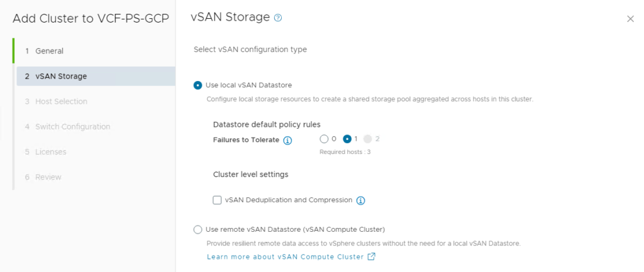Choose 2 for Failures to Tolerate
The width and height of the screenshot is (644, 272).
coord(368,139)
